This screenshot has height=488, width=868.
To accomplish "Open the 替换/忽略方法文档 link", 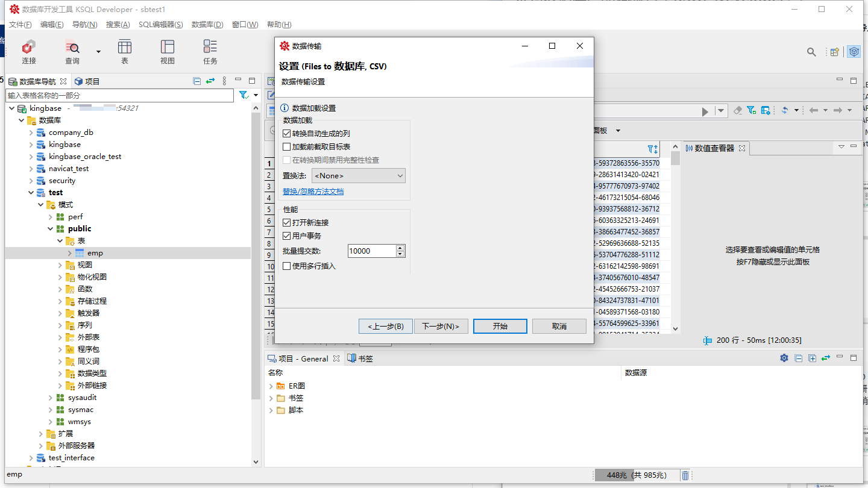I will [x=313, y=192].
